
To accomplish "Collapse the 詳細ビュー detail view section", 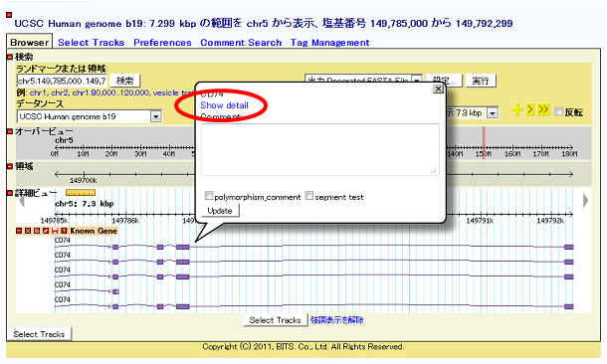I will point(10,193).
